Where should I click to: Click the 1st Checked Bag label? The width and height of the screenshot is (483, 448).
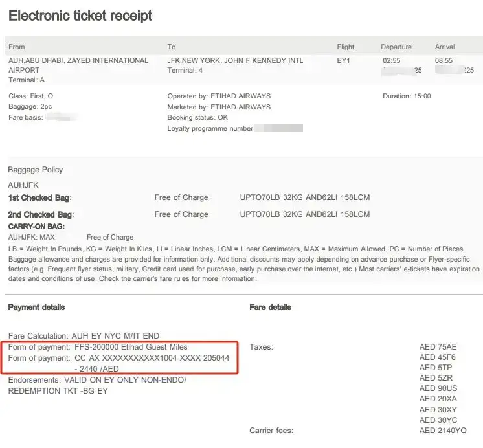pyautogui.click(x=39, y=197)
